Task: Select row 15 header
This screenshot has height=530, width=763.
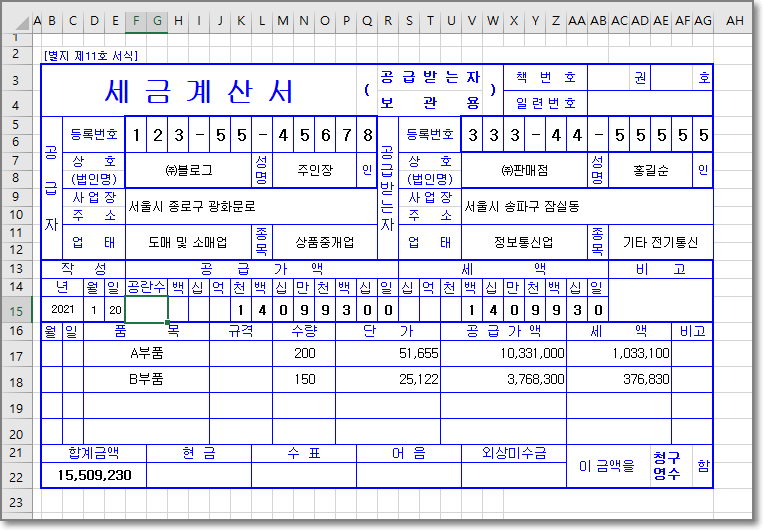Action: click(16, 311)
